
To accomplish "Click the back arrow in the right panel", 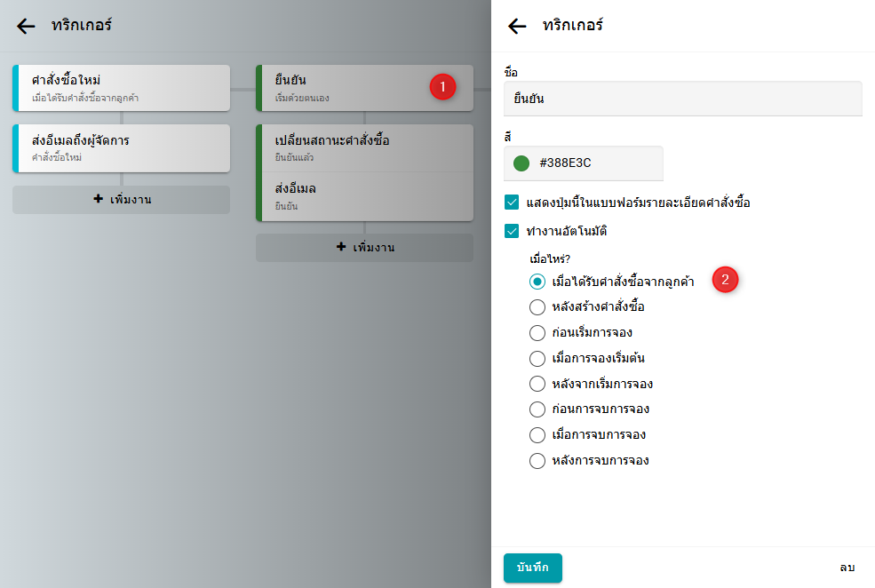I will click(x=517, y=26).
